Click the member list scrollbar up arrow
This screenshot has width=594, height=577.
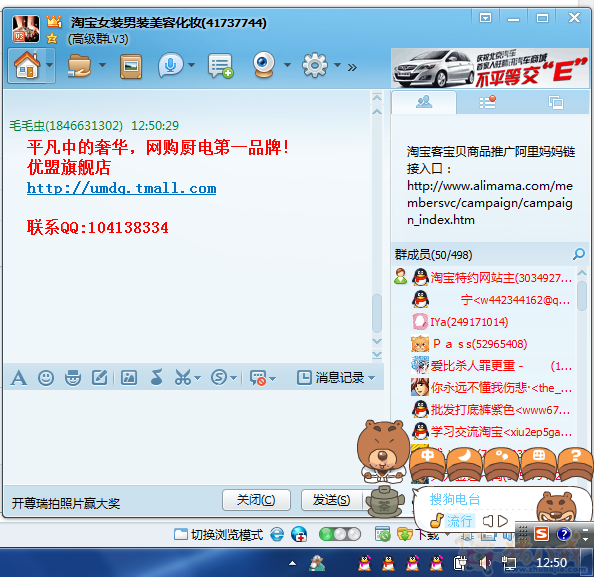[x=582, y=272]
